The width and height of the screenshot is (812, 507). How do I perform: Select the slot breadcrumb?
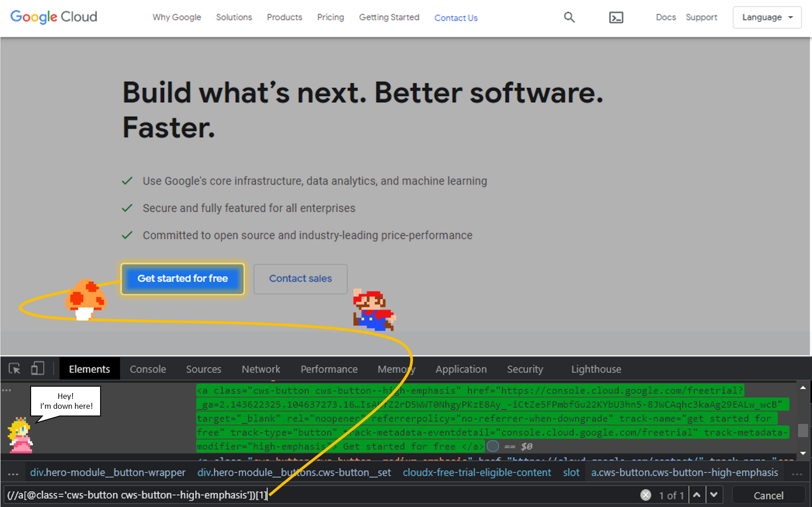[571, 472]
